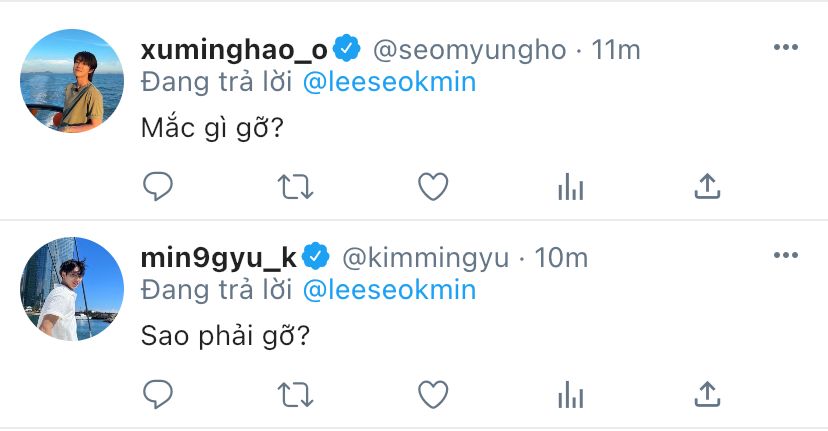Retweet xuminghao_o's tweet "Mắc gì gỡ?"
The image size is (828, 431).
(x=296, y=186)
